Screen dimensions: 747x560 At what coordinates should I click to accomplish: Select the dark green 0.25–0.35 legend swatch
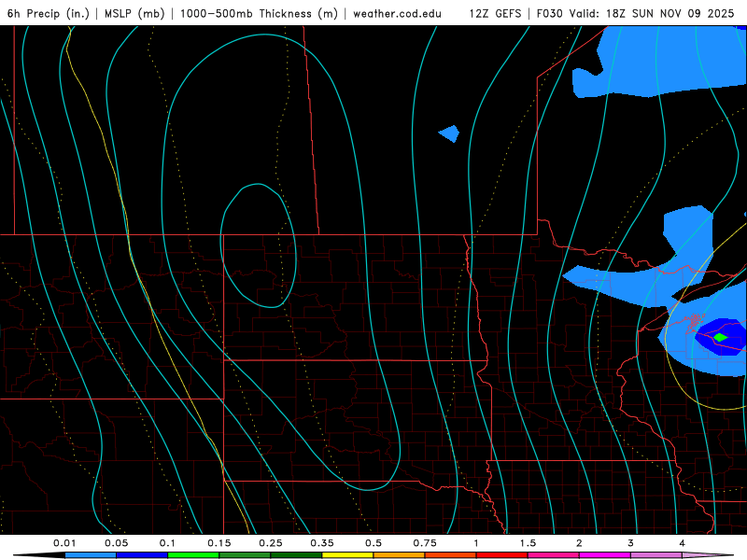[x=296, y=555]
